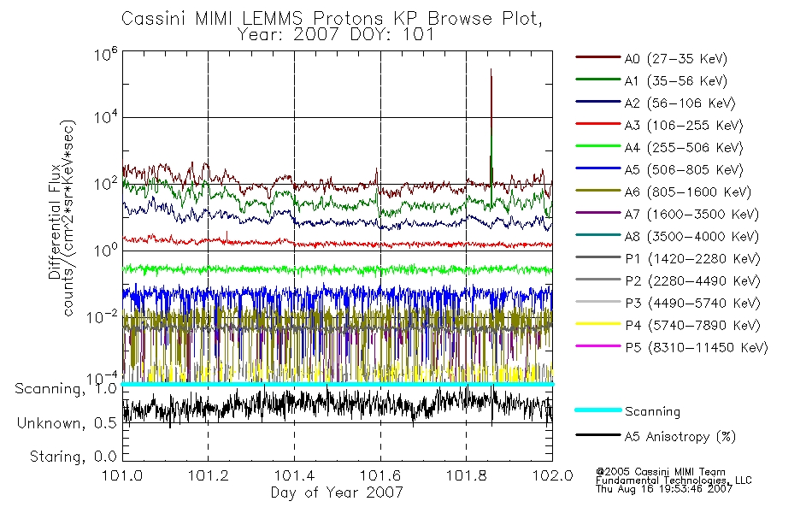The image size is (812, 513).
Task: Click the purple A7 legend line
Action: 598,212
